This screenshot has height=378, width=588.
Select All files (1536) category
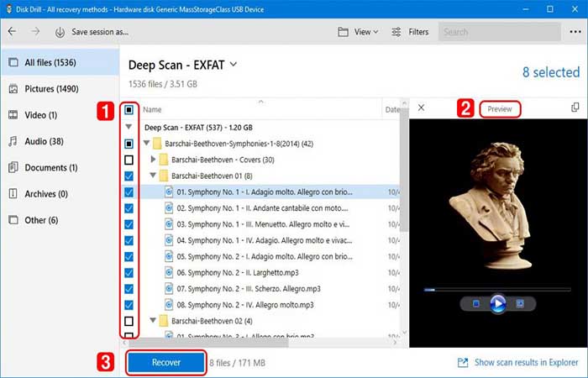pos(60,62)
